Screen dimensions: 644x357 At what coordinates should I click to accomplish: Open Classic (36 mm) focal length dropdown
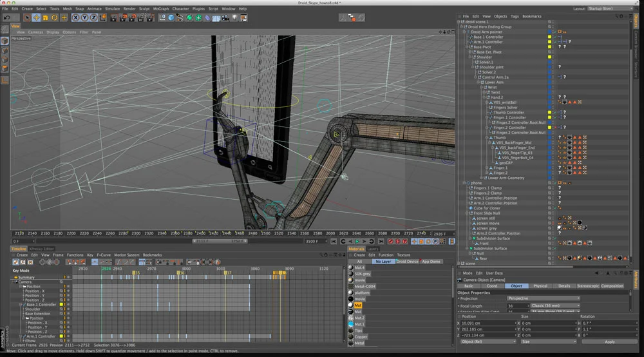(555, 306)
